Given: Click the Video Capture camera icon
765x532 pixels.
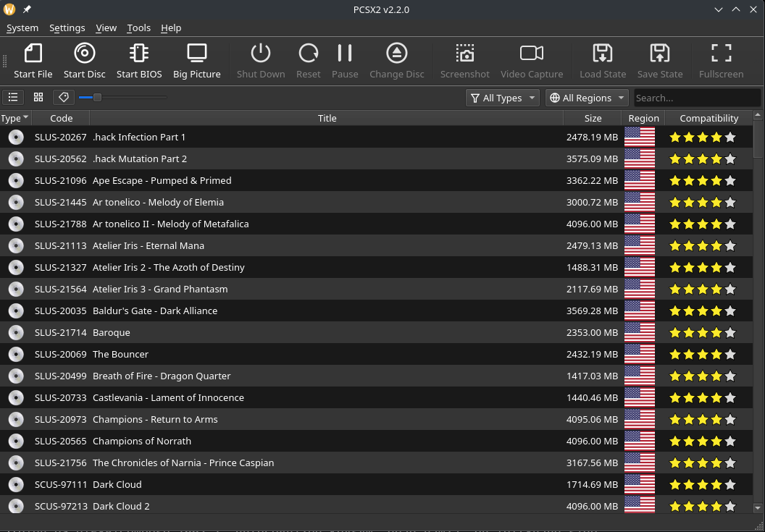Looking at the screenshot, I should [532, 53].
